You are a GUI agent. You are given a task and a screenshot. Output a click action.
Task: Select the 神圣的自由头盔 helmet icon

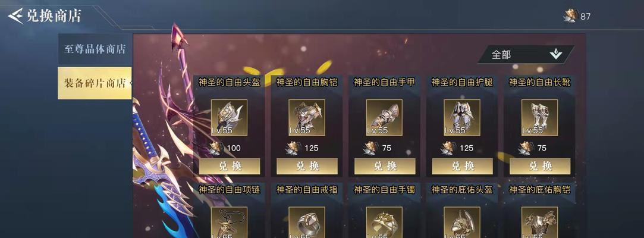click(229, 118)
